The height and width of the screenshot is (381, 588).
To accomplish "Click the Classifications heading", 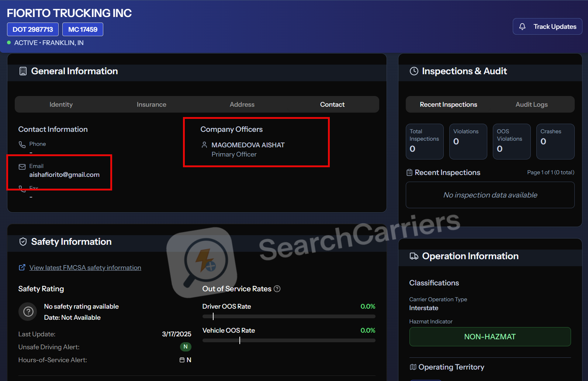I will coord(434,283).
